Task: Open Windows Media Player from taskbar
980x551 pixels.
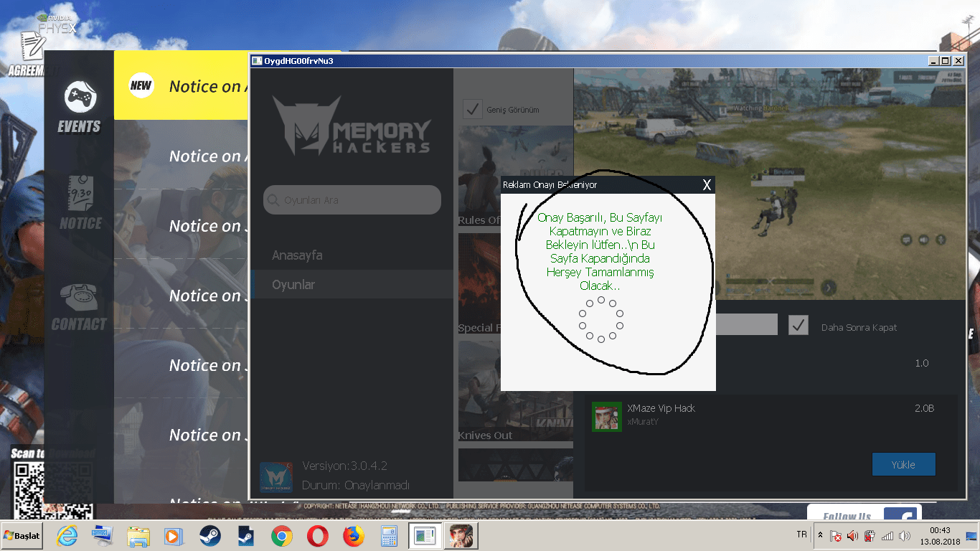Action: 173,536
